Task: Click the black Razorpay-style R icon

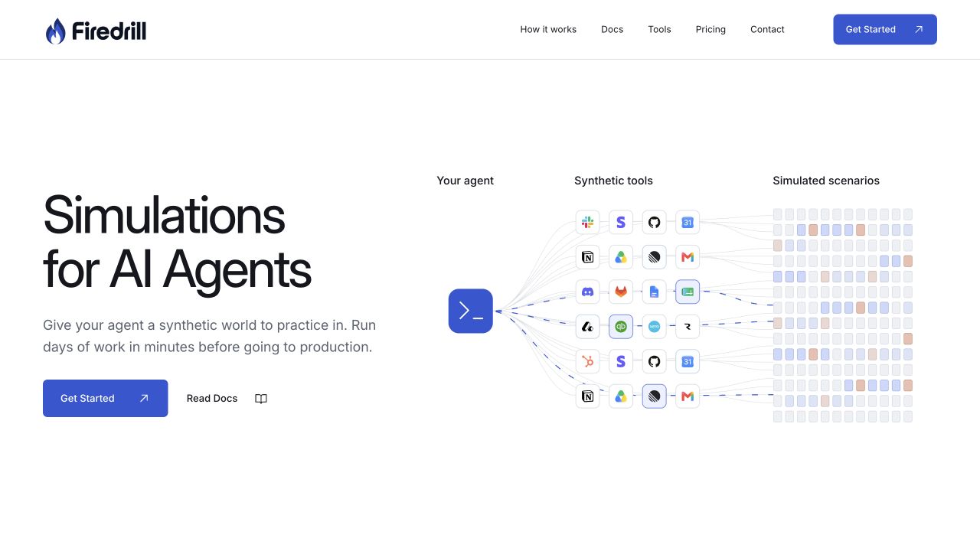Action: pyautogui.click(x=688, y=326)
